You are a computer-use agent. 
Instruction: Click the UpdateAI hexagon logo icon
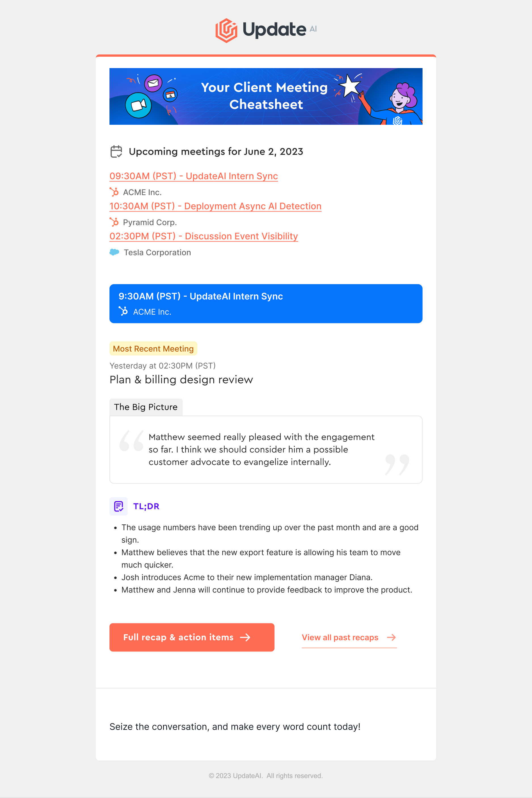(x=226, y=31)
